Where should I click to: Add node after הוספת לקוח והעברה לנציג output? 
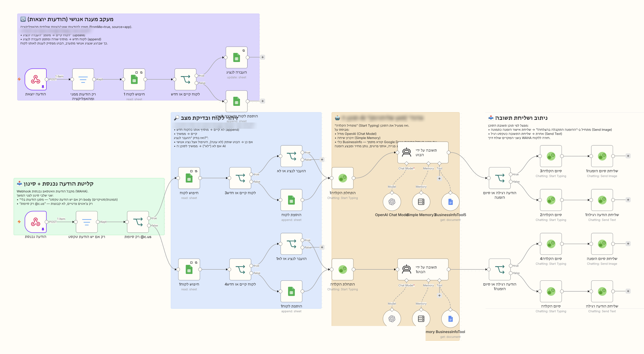pyautogui.click(x=263, y=101)
